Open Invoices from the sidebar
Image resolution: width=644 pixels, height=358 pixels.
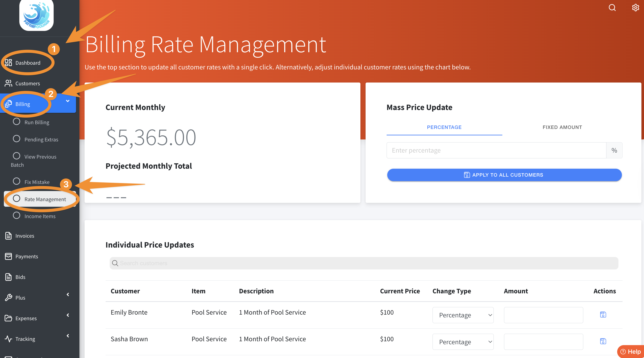pos(24,236)
